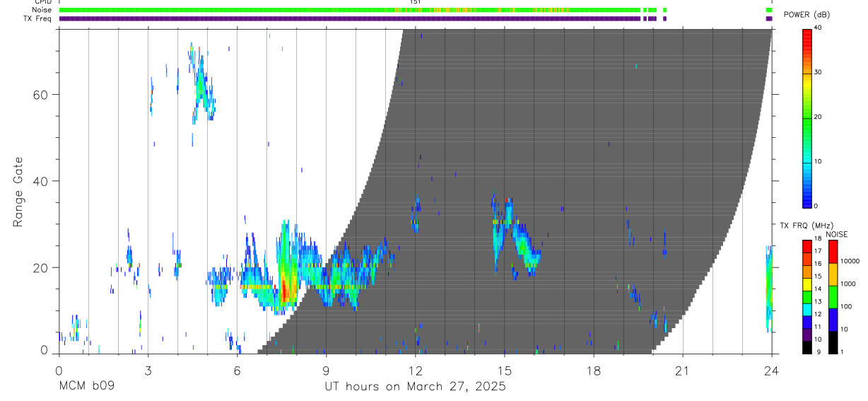Click the 'UT hours on March 27, 2025' label
Viewport: 868px width, 401px height.
415,387
